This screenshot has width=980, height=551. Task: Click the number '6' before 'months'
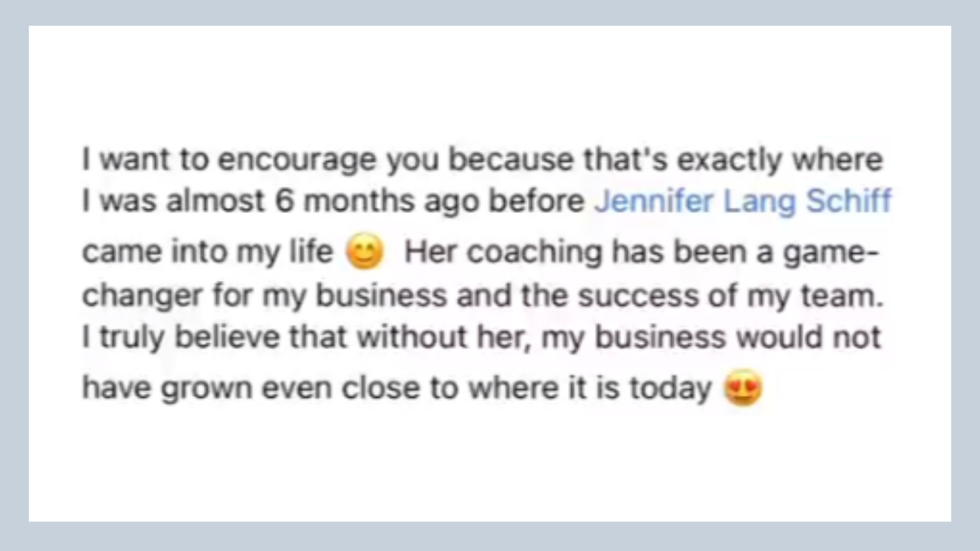(285, 201)
